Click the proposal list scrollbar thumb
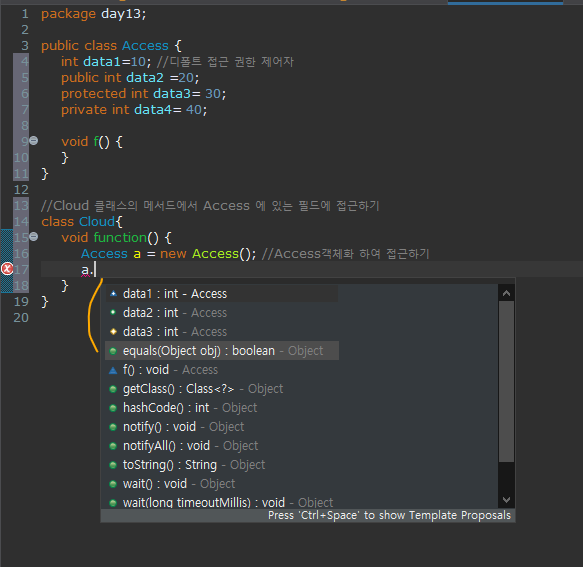Image resolution: width=583 pixels, height=567 pixels. pos(506,381)
